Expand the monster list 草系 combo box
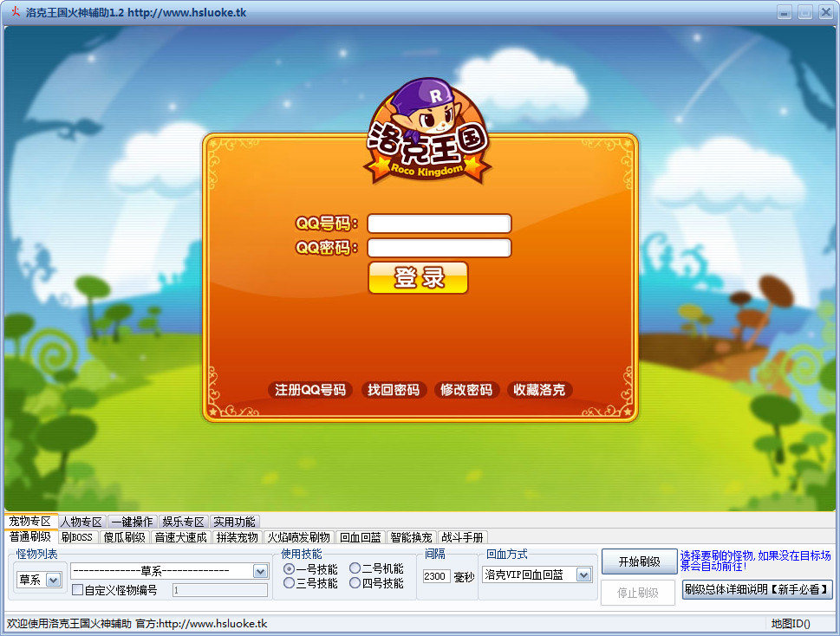 point(260,571)
